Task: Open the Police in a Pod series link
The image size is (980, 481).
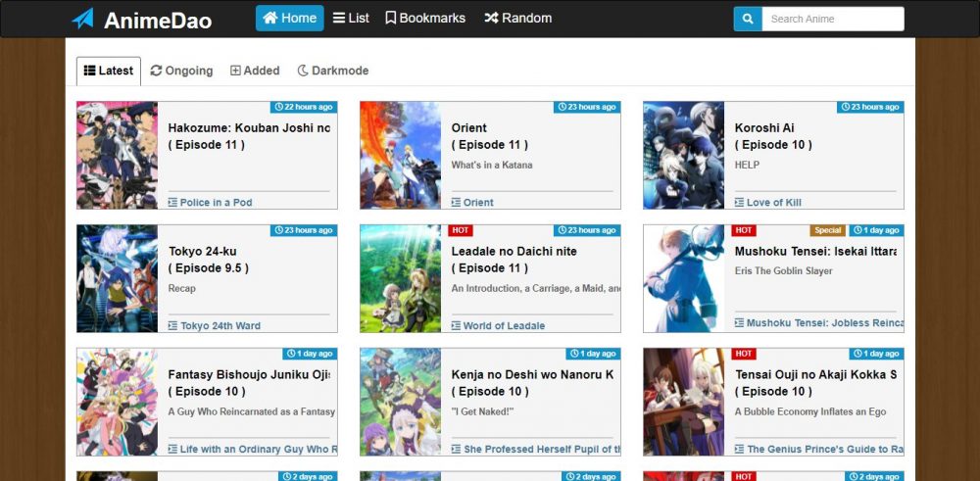Action: (210, 203)
